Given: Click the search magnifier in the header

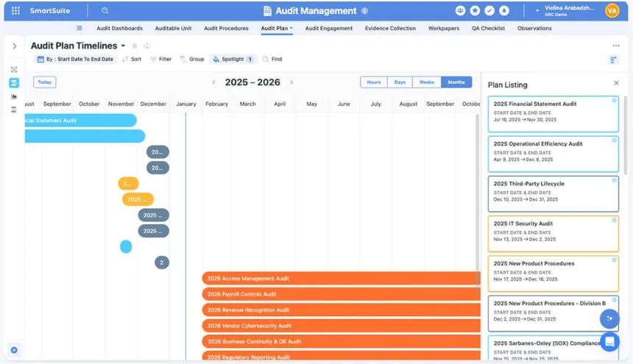Looking at the screenshot, I should [x=105, y=10].
